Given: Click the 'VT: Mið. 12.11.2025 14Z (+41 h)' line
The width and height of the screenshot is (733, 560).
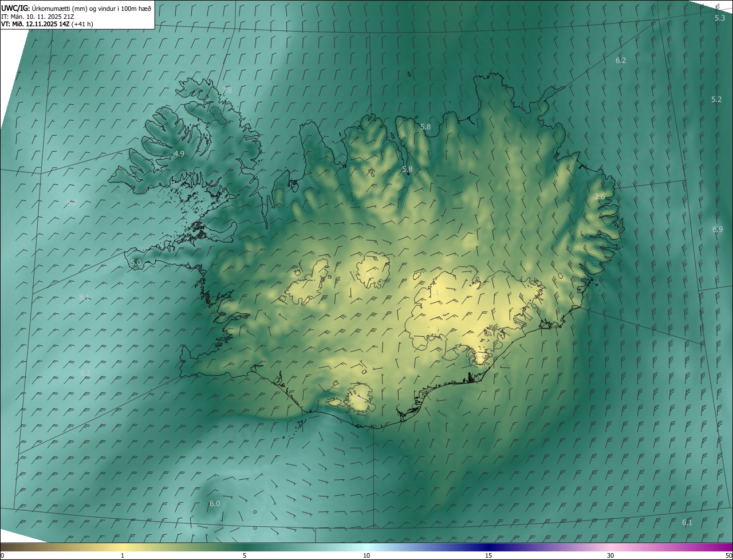Looking at the screenshot, I should pos(47,24).
